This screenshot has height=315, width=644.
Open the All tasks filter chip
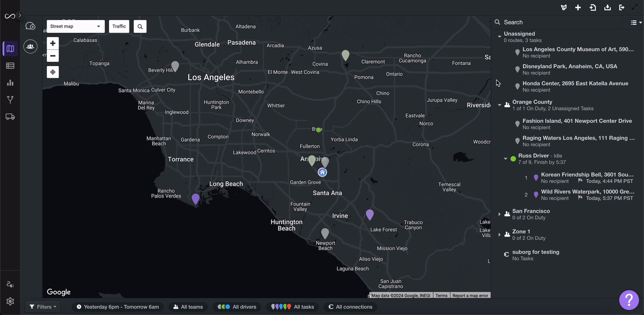[x=293, y=307]
